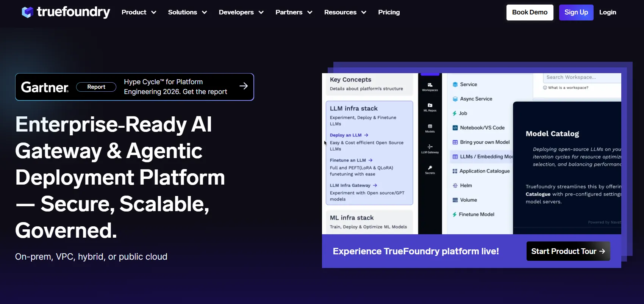Click the Finetune Model lightning icon
644x304 pixels.
[455, 215]
